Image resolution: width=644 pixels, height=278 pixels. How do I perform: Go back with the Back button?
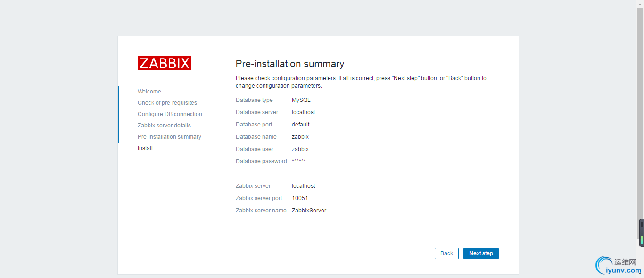point(446,253)
